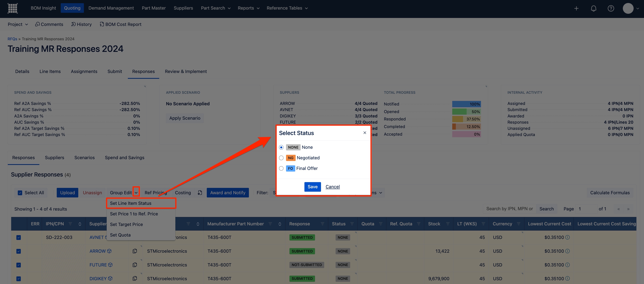The image size is (644, 284).
Task: Click the info icon in FUTURE row cost
Action: click(x=567, y=265)
